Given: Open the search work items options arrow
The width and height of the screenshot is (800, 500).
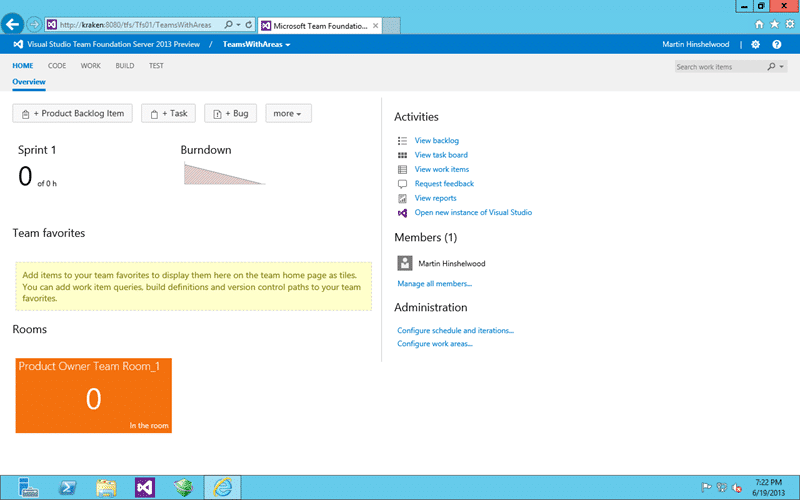Looking at the screenshot, I should pyautogui.click(x=782, y=66).
